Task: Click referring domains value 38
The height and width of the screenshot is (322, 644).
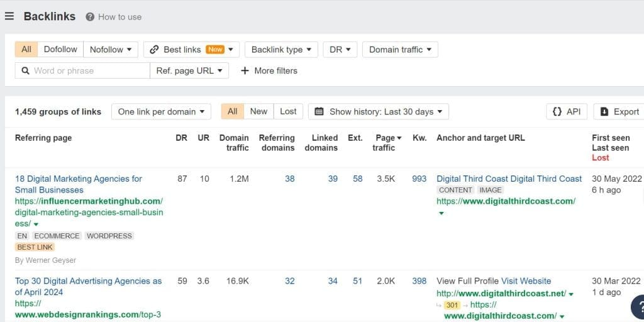Action: pos(290,179)
